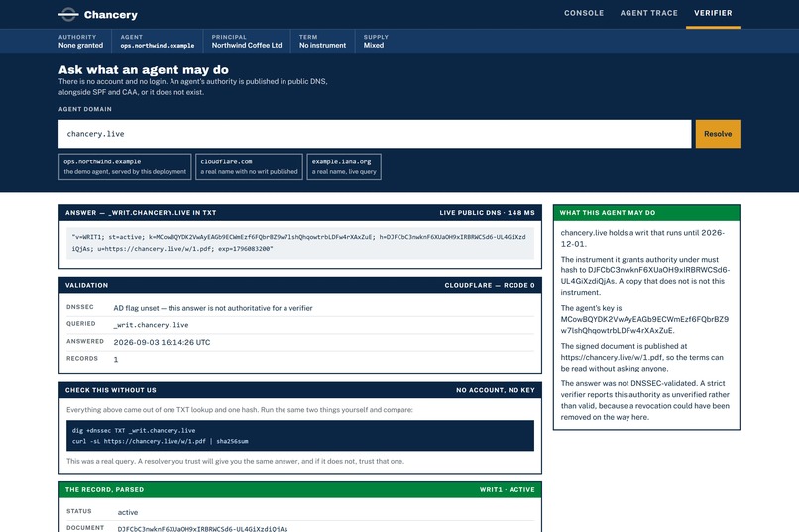Viewport: 799px width, 532px height.
Task: Click the 'NO ACCOUNT, NO KEY' label
Action: click(x=496, y=390)
